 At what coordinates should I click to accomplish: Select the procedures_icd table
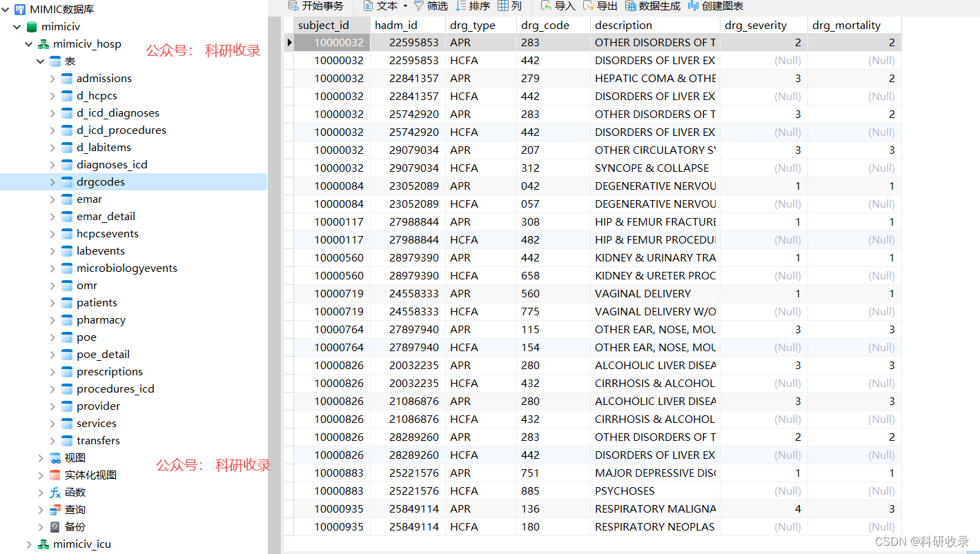(115, 389)
